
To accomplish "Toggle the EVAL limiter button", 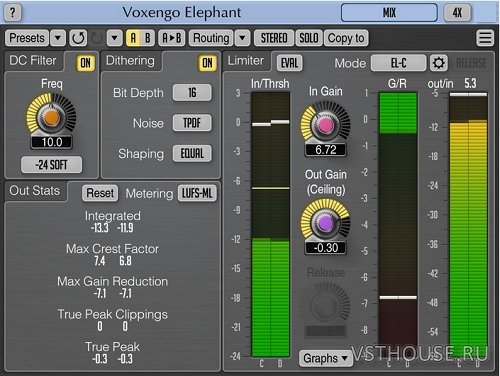I will (289, 63).
